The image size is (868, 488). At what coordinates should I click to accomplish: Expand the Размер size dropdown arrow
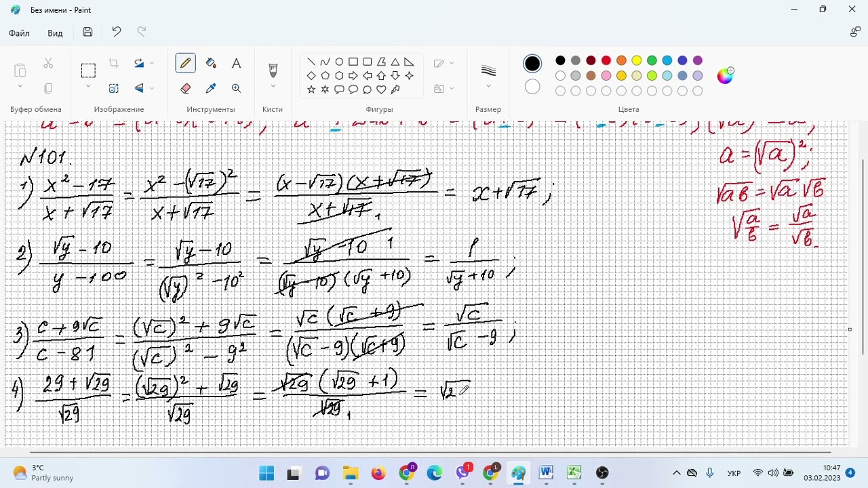(x=488, y=86)
